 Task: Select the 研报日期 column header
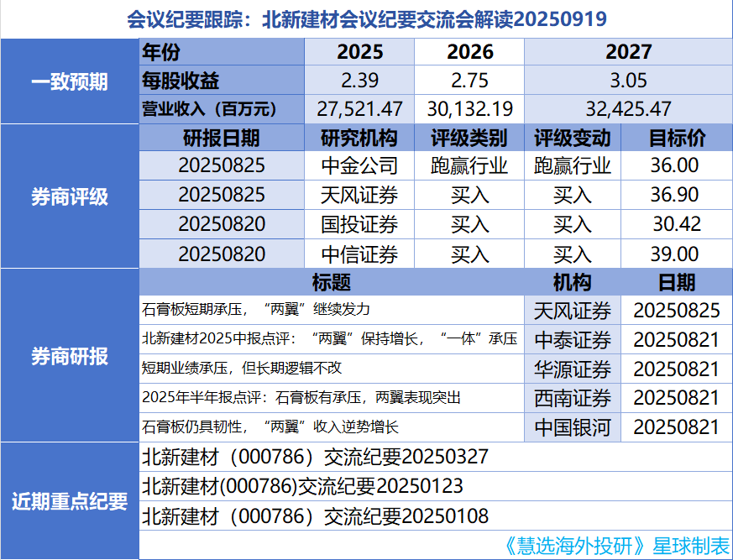pos(222,138)
